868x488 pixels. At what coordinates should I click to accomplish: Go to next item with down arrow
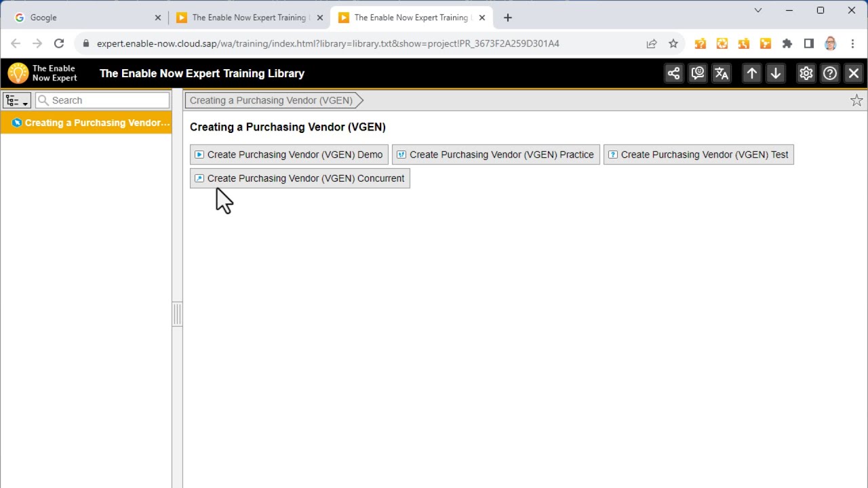pos(776,73)
